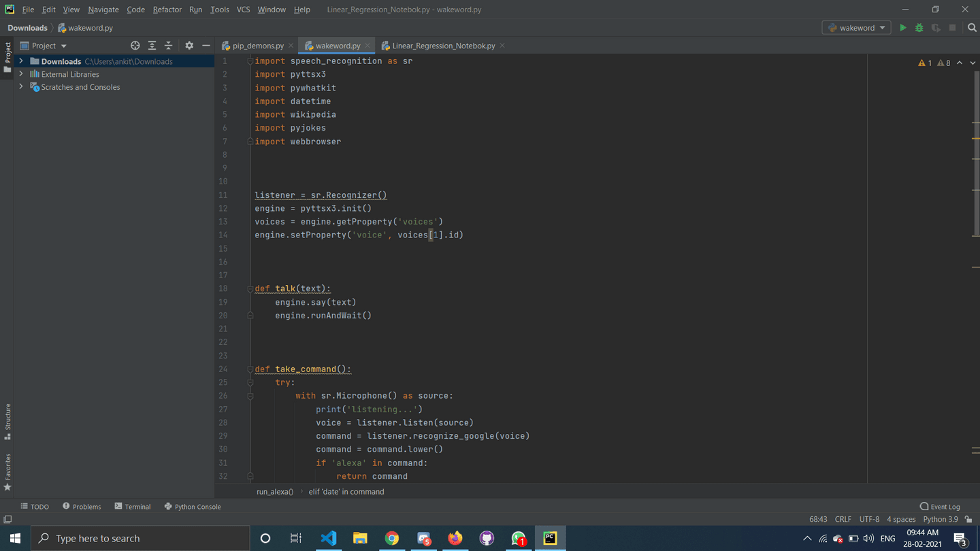Run the wakeword configuration

tap(903, 28)
